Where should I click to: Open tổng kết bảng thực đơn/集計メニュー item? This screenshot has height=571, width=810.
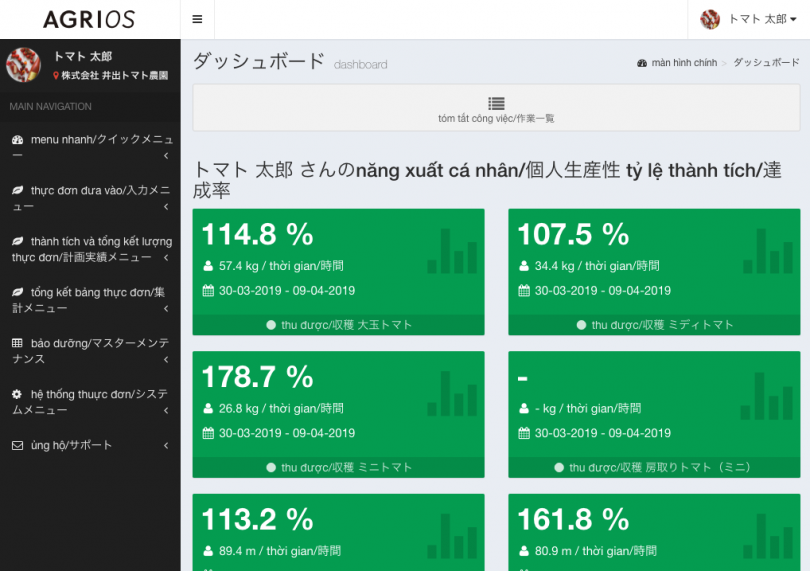point(90,300)
